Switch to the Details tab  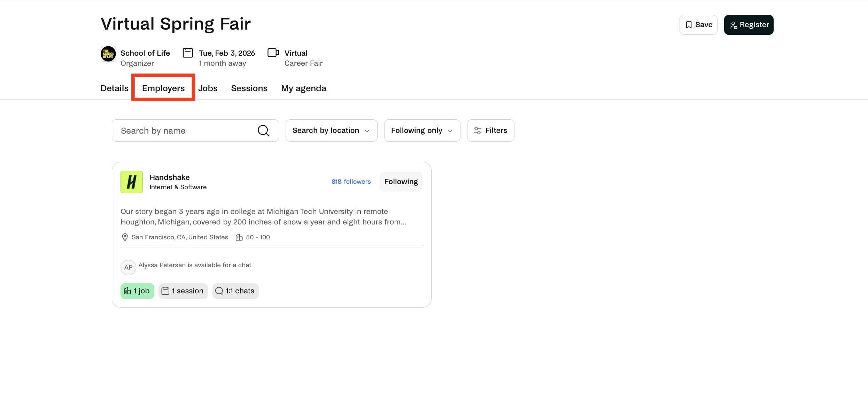(x=115, y=88)
